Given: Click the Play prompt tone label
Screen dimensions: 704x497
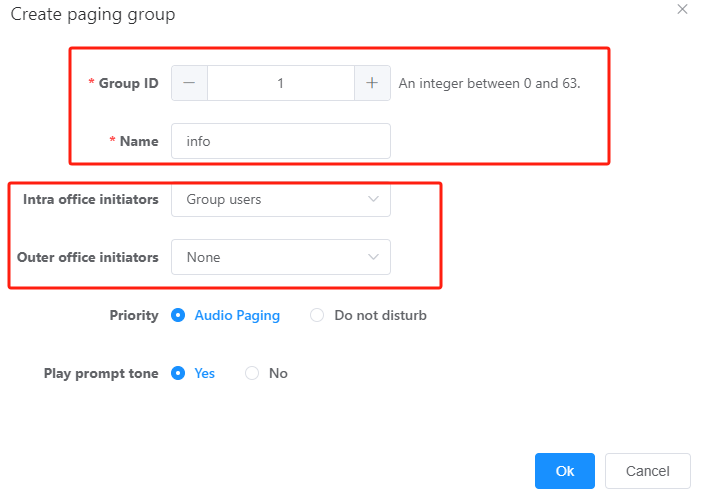Looking at the screenshot, I should click(101, 373).
